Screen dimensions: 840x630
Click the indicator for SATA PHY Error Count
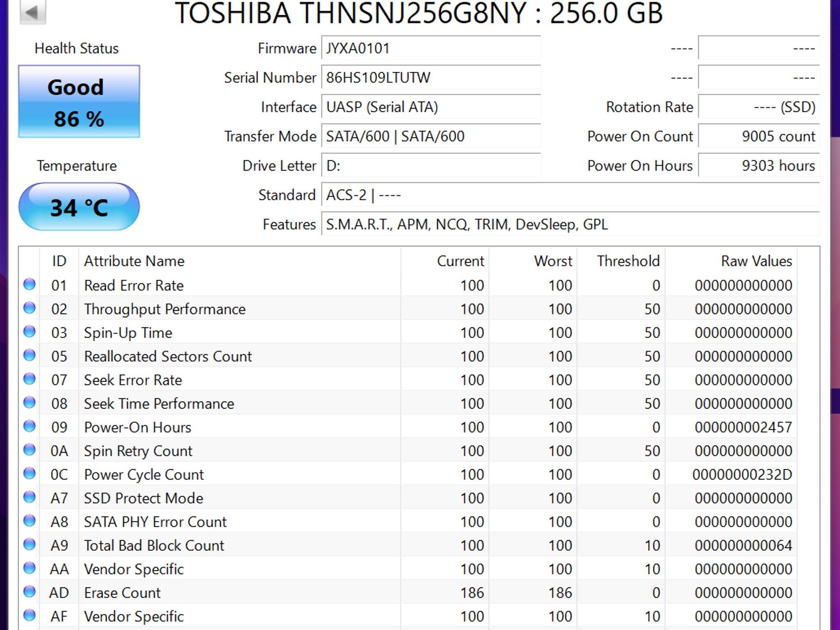click(29, 521)
